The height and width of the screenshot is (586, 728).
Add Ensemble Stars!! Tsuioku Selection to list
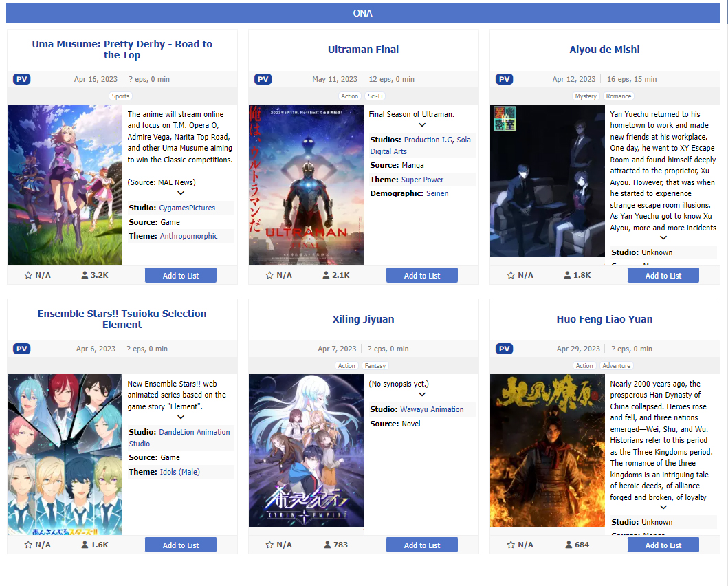pyautogui.click(x=181, y=545)
